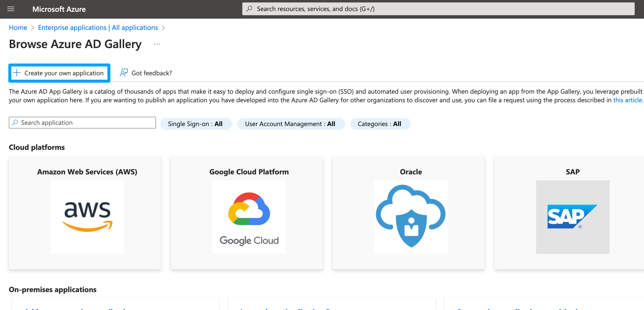
Task: Open the hamburger portal menu
Action: click(x=11, y=9)
